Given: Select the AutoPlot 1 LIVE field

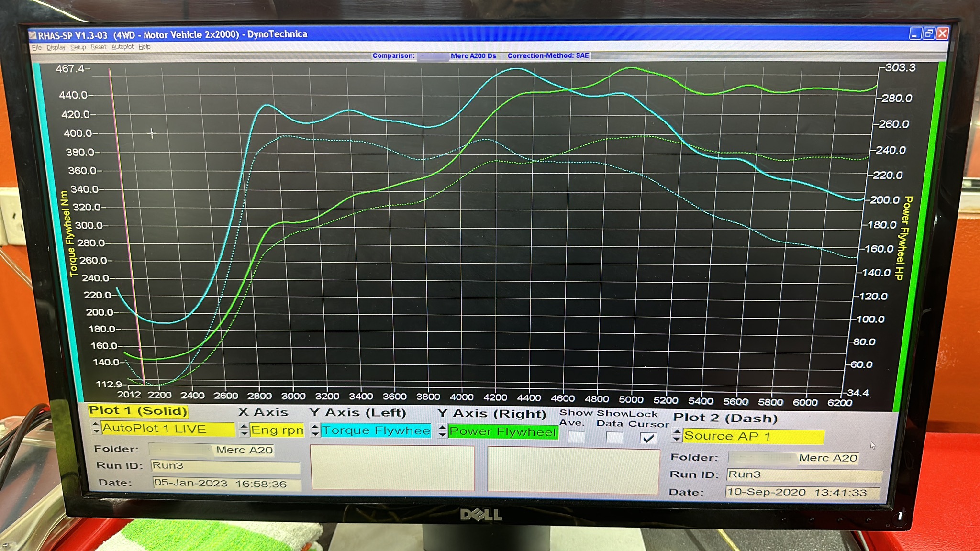Looking at the screenshot, I should click(168, 429).
